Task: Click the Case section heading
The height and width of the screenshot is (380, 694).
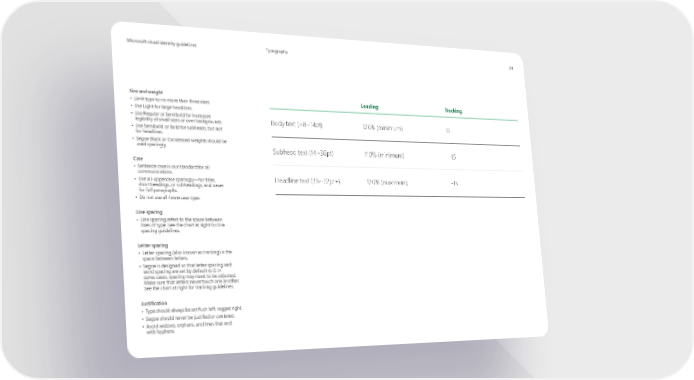Action: (x=138, y=158)
